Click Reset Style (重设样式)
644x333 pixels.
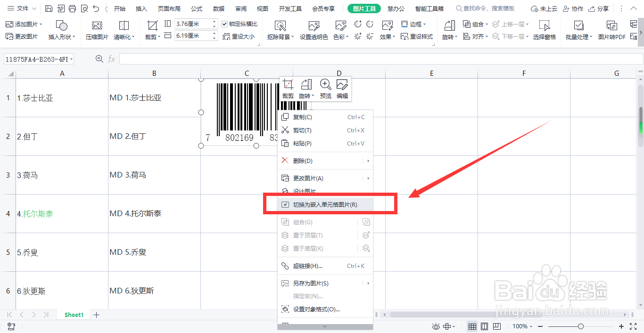point(417,36)
